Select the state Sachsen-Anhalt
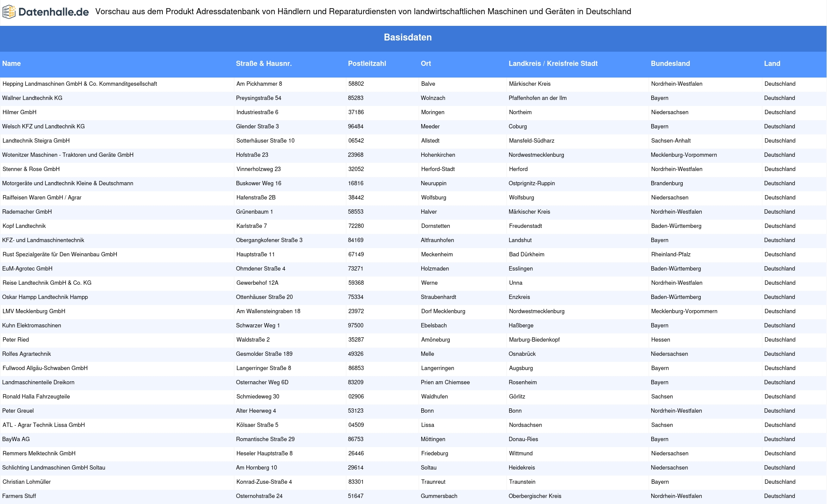This screenshot has height=504, width=827. point(671,141)
